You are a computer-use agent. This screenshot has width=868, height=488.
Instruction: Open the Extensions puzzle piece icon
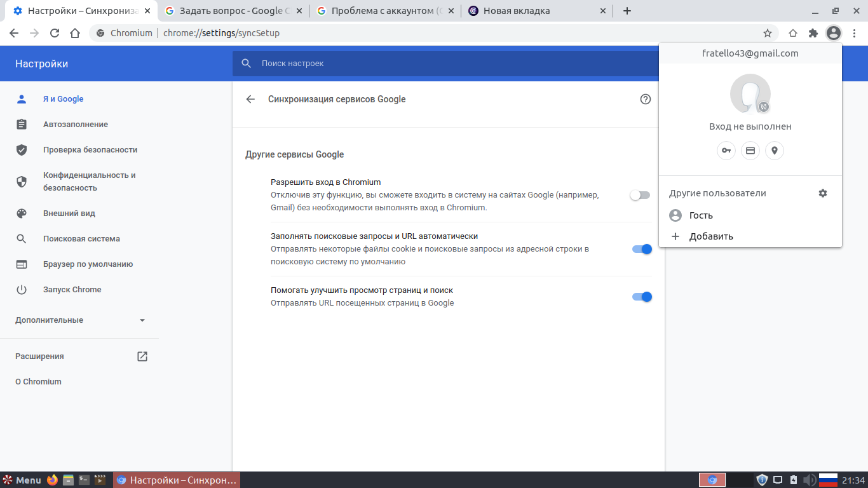click(813, 33)
